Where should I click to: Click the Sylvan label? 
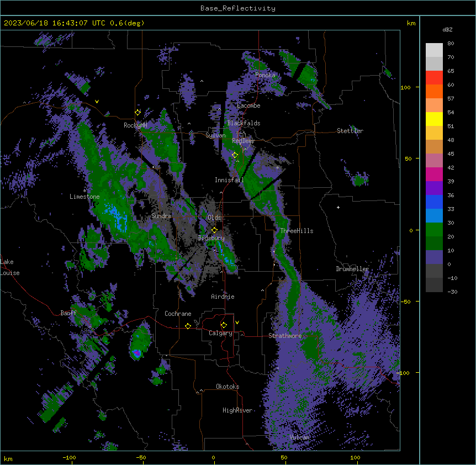(215, 135)
